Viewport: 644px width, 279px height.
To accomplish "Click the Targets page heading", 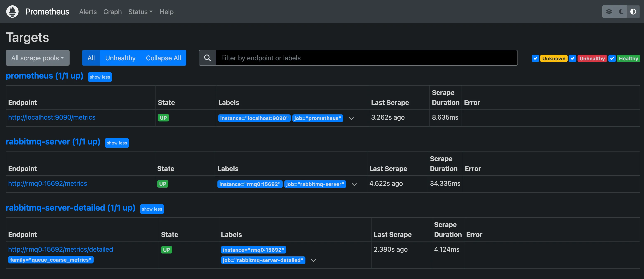I will 28,38.
